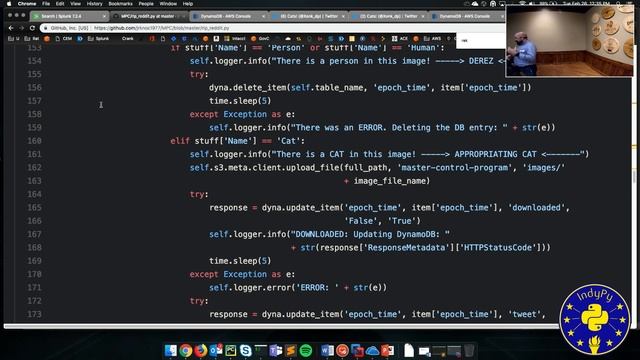Switch to the first DynamoDB AWS Console tab
This screenshot has height=360, width=640.
[x=229, y=16]
